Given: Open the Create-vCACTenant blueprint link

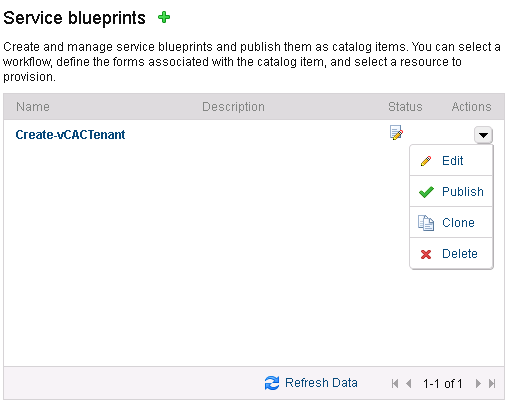Looking at the screenshot, I should 70,135.
